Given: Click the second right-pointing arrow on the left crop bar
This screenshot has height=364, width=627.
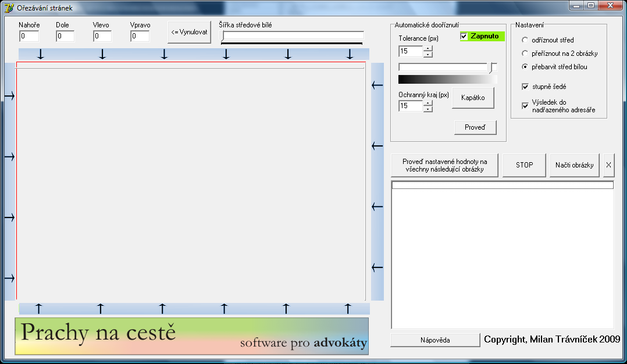Looking at the screenshot, I should coord(9,156).
